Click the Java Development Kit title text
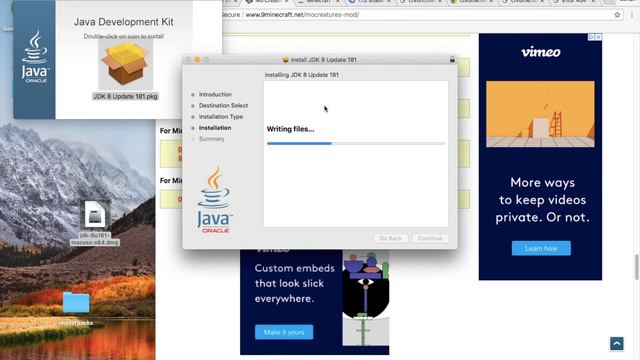Screen dimensions: 640x360 [123, 22]
